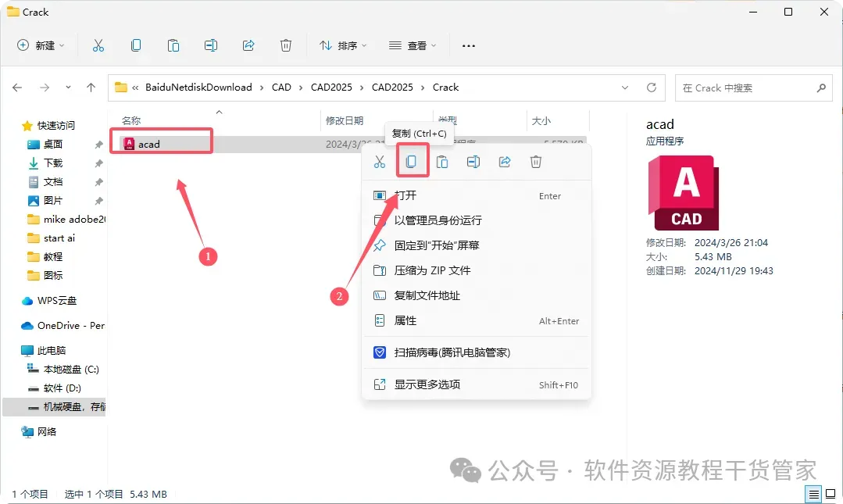This screenshot has height=504, width=843.
Task: Open 下载 in the sidebar
Action: (52, 163)
